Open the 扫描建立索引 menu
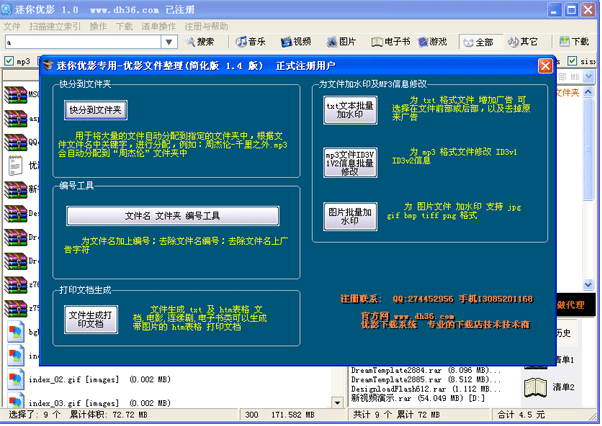602x426 pixels. point(55,26)
